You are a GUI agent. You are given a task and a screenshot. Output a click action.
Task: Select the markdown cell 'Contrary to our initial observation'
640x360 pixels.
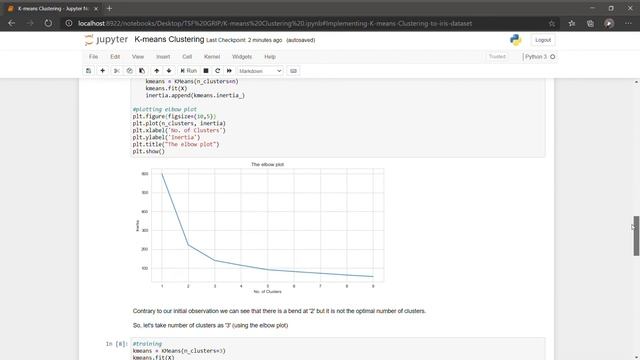279,311
